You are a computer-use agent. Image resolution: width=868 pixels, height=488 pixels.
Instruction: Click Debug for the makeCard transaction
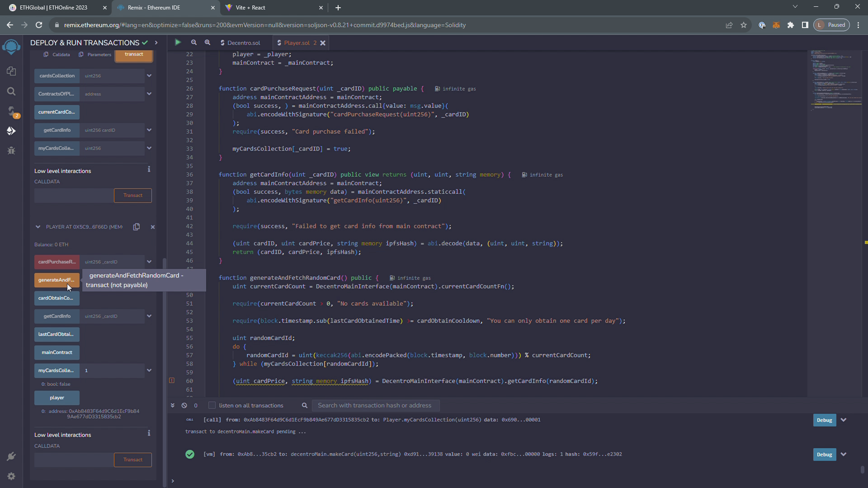(x=824, y=455)
